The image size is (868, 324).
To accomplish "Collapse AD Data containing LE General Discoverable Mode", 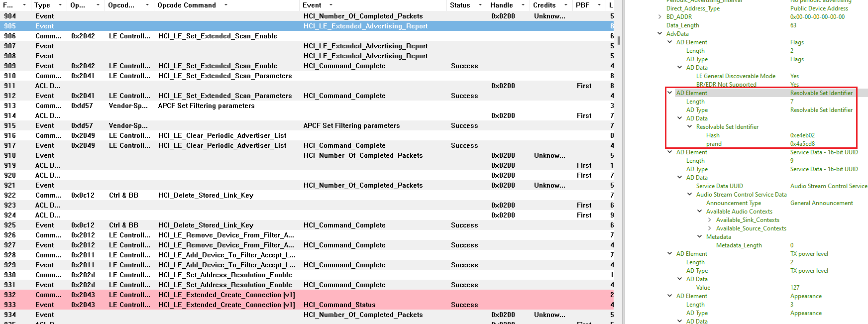I will 680,68.
